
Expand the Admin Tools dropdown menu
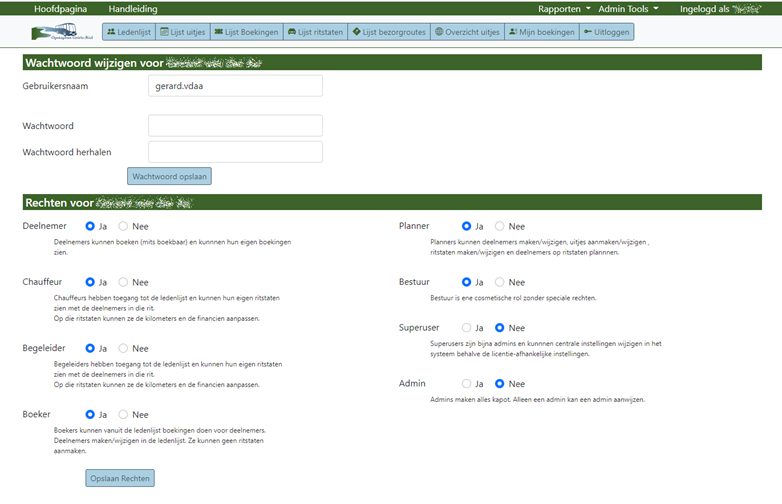tap(628, 8)
